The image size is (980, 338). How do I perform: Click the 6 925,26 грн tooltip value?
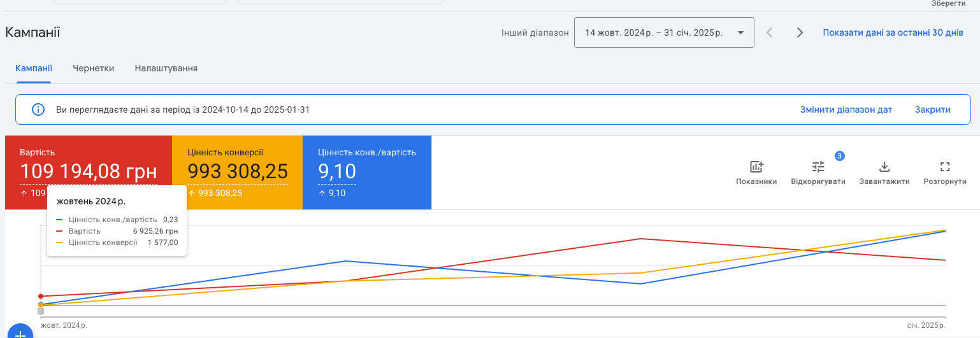[155, 231]
